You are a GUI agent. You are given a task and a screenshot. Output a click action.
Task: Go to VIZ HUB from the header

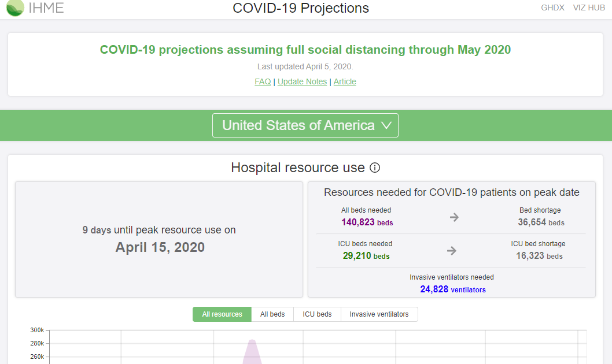click(x=589, y=8)
